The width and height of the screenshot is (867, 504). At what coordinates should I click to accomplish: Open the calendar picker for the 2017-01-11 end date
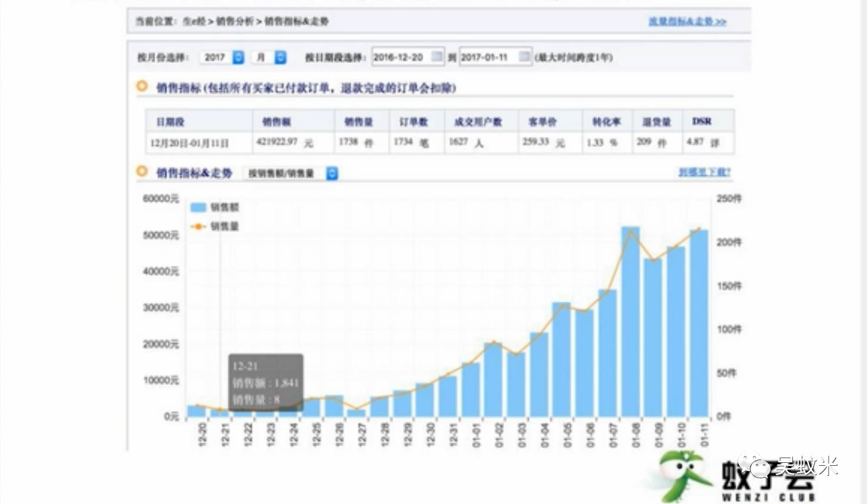[524, 57]
